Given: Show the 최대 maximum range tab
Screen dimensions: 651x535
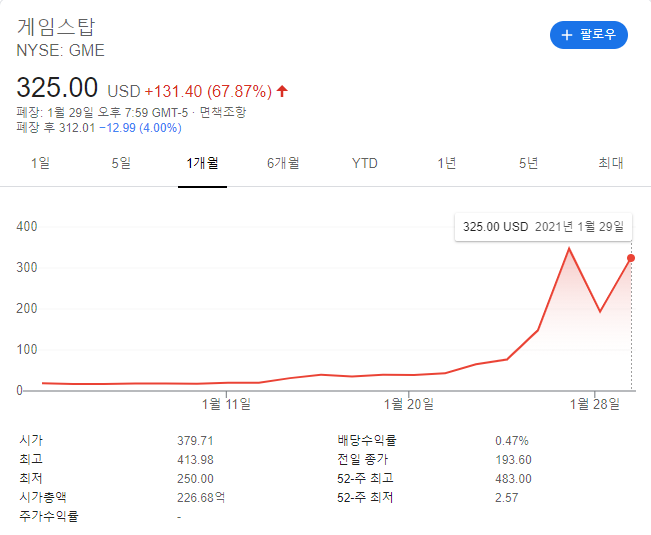Looking at the screenshot, I should click(611, 163).
